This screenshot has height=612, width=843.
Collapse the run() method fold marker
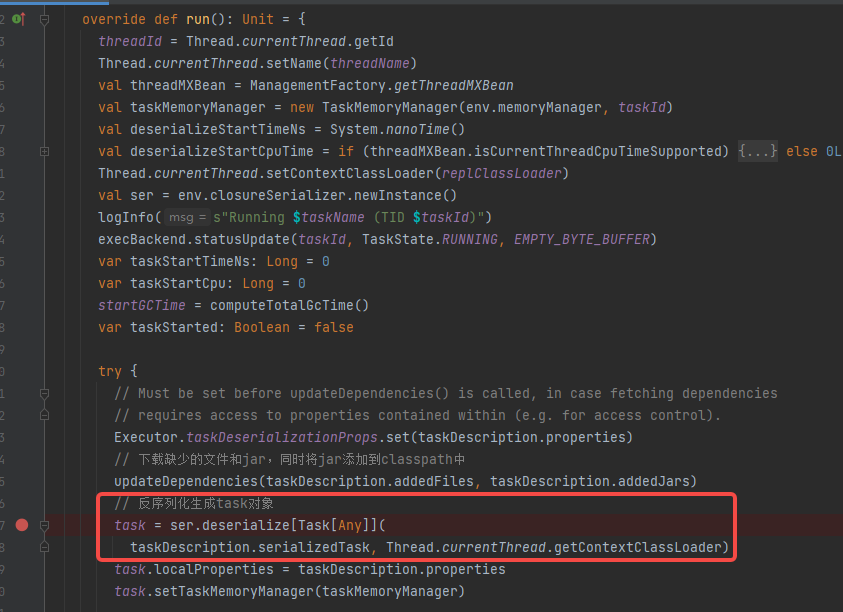pyautogui.click(x=45, y=20)
